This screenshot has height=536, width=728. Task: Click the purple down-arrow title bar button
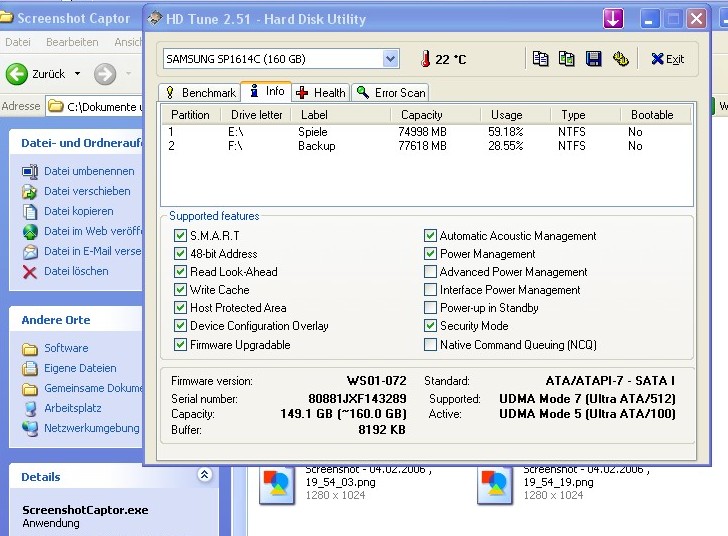tap(613, 19)
